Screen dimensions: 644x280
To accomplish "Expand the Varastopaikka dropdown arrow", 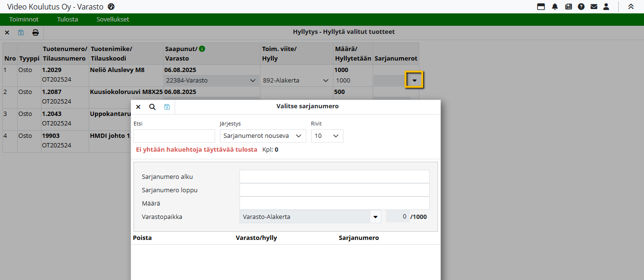I will (375, 217).
